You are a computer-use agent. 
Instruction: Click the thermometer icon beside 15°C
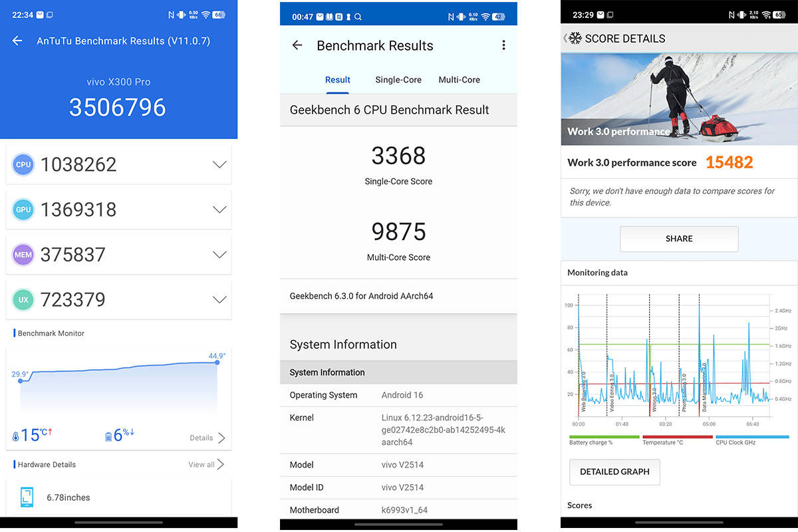pos(16,436)
